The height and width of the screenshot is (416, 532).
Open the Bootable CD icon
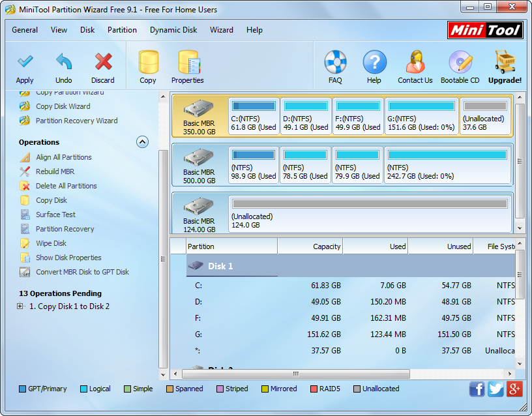pyautogui.click(x=460, y=62)
